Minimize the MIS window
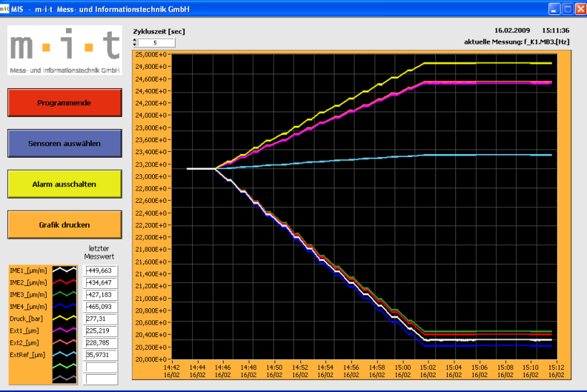This screenshot has height=392, width=587. [x=554, y=9]
